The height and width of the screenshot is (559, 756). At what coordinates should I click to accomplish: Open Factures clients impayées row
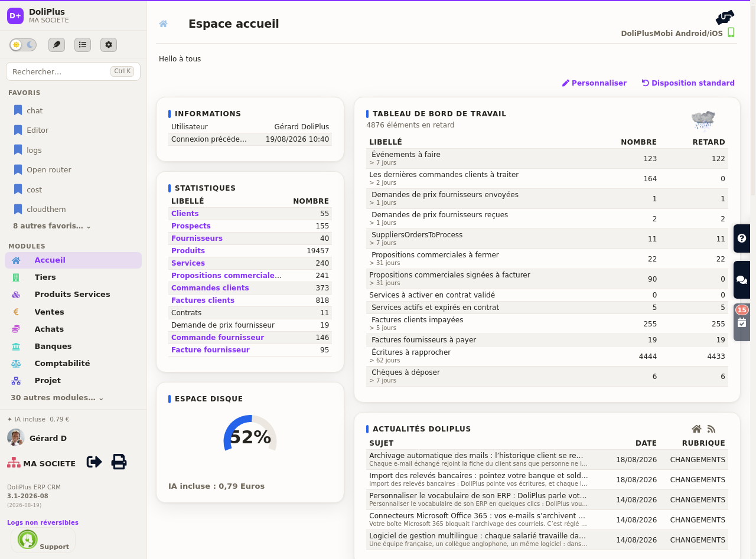(x=547, y=323)
